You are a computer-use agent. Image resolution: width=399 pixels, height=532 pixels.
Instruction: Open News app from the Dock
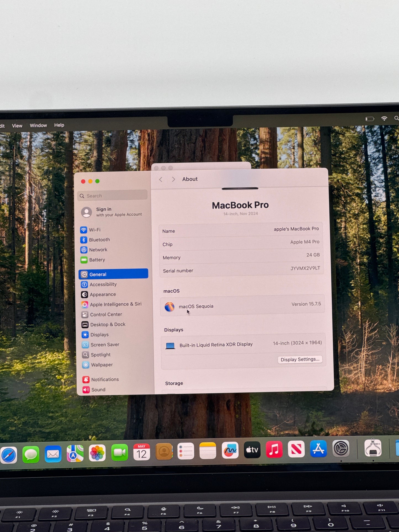(296, 449)
